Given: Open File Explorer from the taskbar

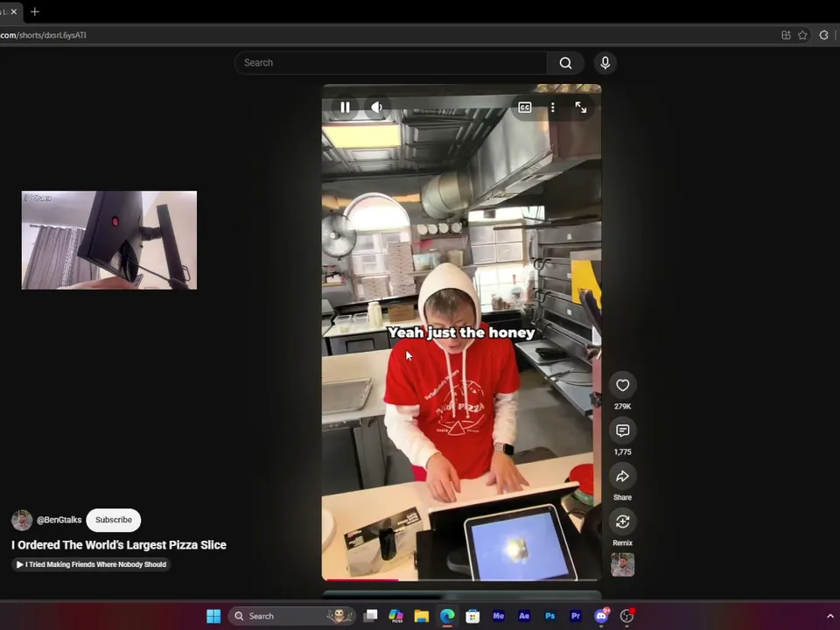Looking at the screenshot, I should 422,617.
